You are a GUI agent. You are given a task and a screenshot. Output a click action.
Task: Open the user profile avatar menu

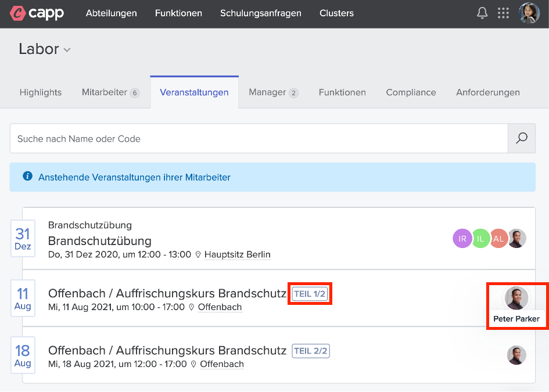529,13
